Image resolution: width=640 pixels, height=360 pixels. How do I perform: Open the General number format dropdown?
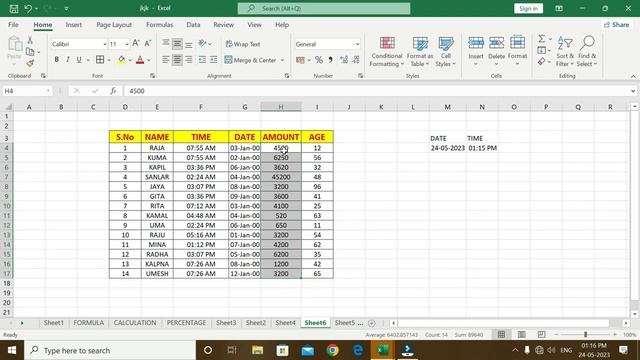[357, 44]
